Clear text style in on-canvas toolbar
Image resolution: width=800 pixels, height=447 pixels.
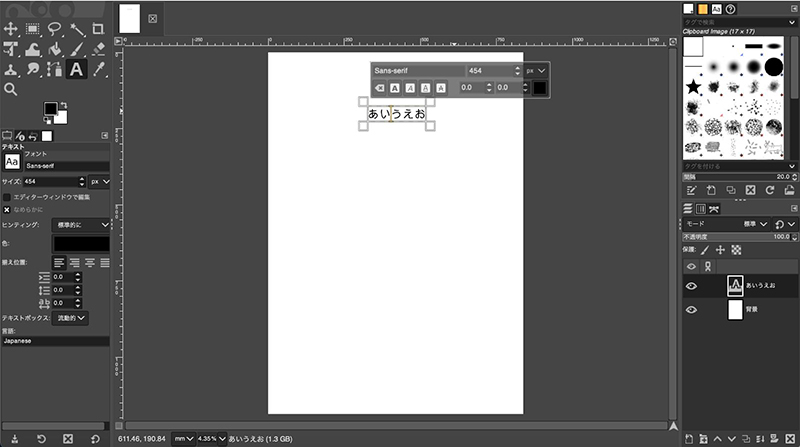380,88
